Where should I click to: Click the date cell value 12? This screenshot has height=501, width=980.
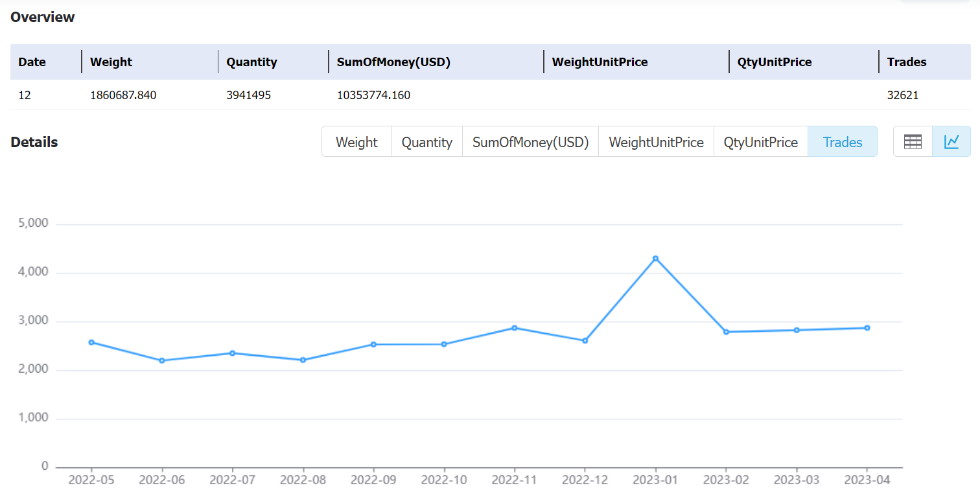coord(25,95)
